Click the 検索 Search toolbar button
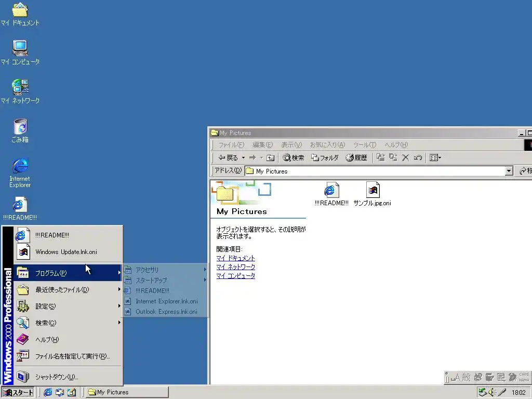The width and height of the screenshot is (532, 399). tap(294, 158)
